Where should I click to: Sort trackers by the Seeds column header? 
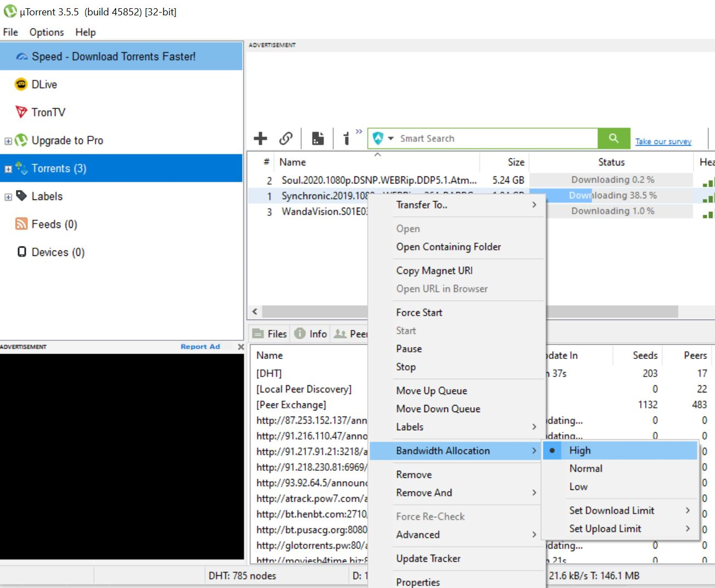[x=637, y=355]
